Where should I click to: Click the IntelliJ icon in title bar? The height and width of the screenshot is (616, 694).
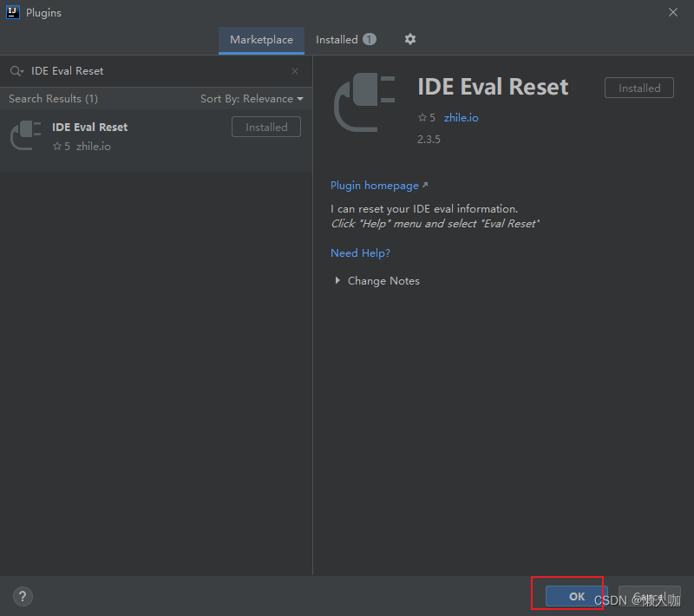pos(13,12)
